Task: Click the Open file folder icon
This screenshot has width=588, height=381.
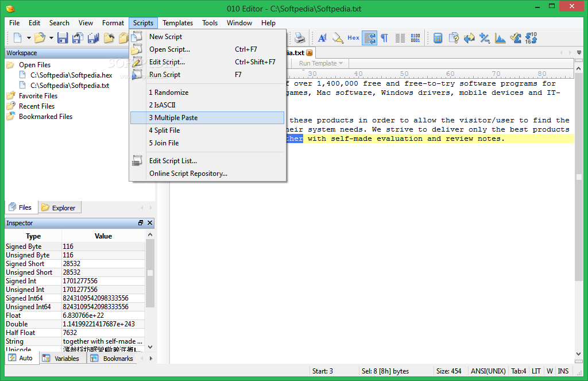Action: click(x=40, y=37)
